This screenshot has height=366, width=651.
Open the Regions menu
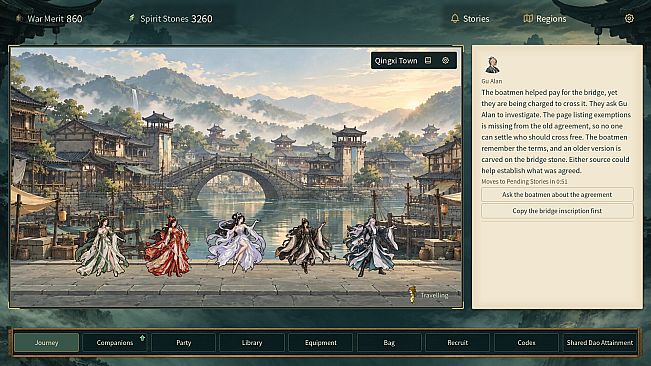(545, 19)
